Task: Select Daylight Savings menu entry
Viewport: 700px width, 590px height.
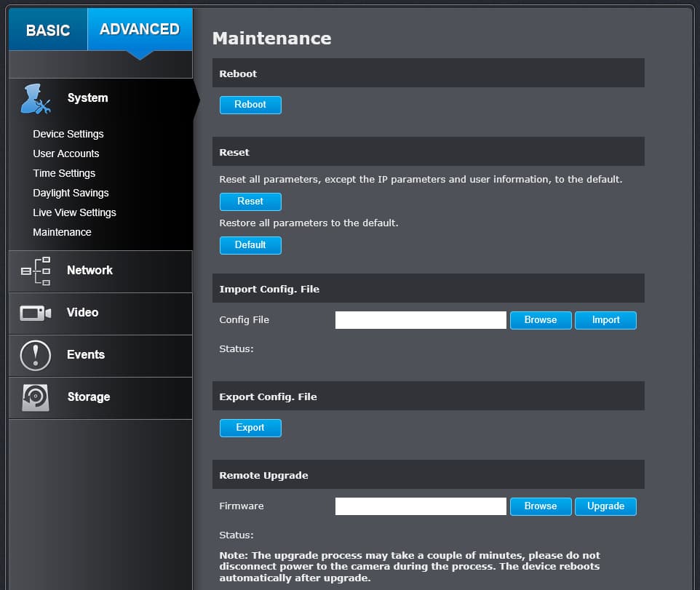Action: (71, 193)
